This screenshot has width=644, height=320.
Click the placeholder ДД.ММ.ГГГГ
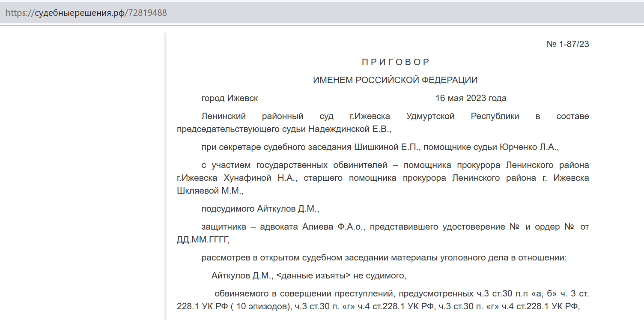[203, 239]
